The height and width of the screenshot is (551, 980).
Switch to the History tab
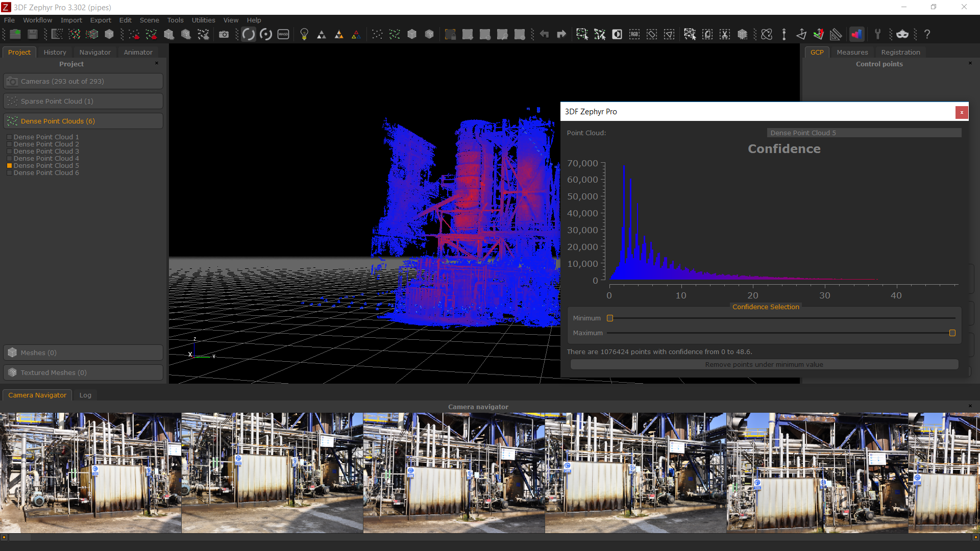pos(55,52)
